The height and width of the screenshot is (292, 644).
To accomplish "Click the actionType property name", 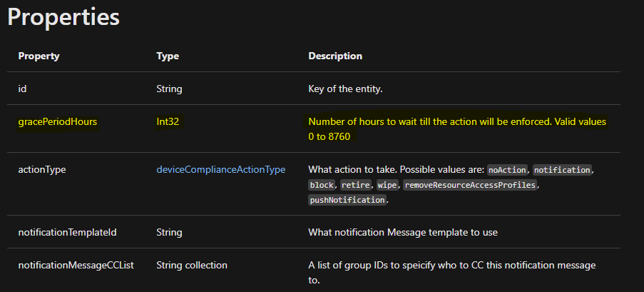I will (x=42, y=170).
